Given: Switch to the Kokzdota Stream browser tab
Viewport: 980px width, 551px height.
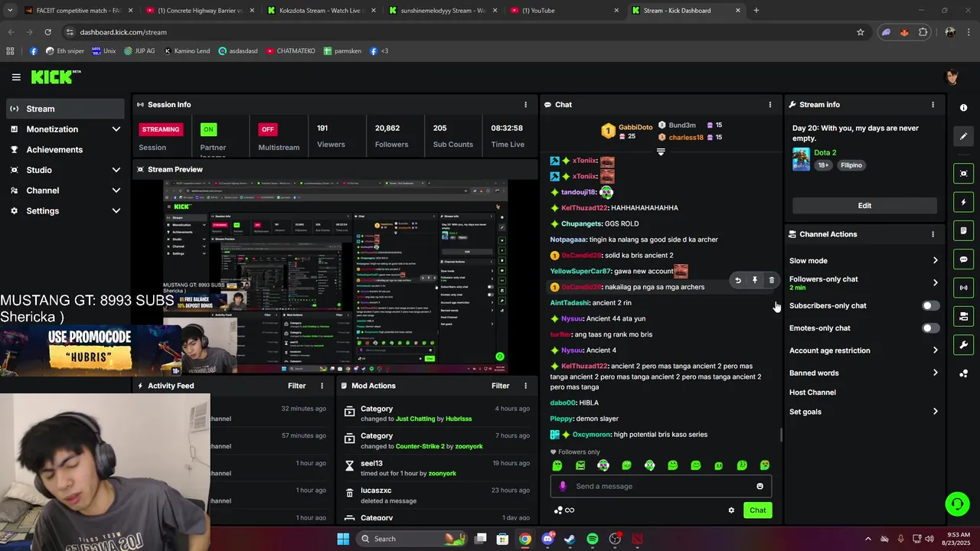Looking at the screenshot, I should pyautogui.click(x=321, y=11).
